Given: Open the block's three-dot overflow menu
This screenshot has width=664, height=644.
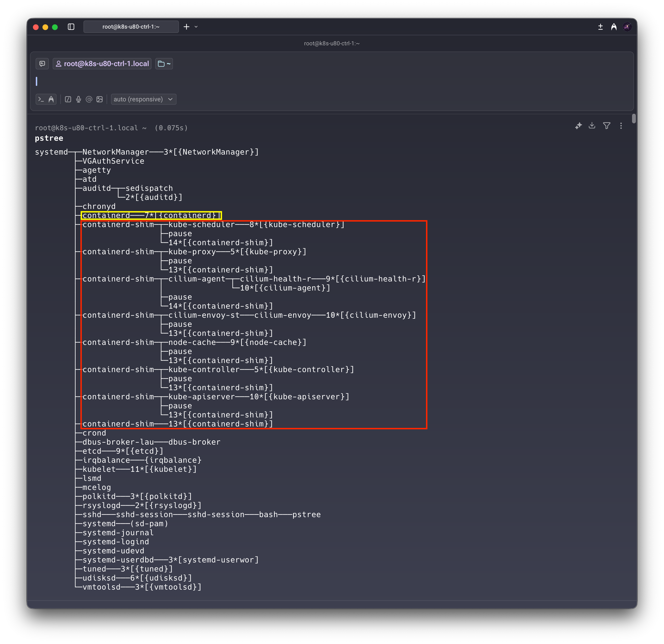Looking at the screenshot, I should [621, 126].
